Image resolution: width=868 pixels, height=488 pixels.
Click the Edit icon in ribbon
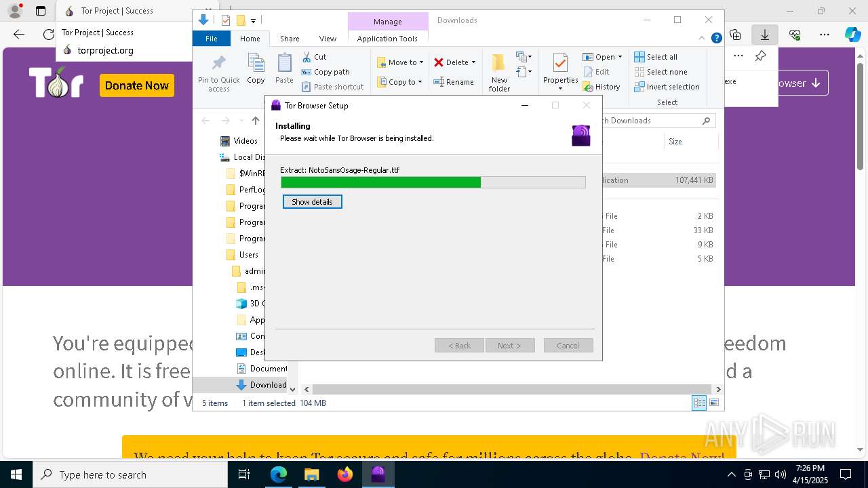click(x=588, y=72)
